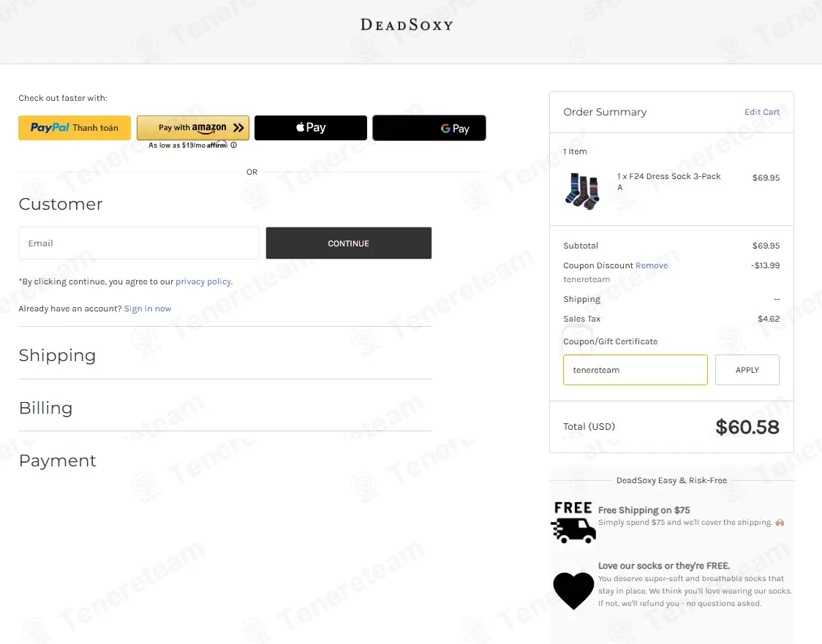
Task: Expand the Billing section
Action: click(46, 408)
